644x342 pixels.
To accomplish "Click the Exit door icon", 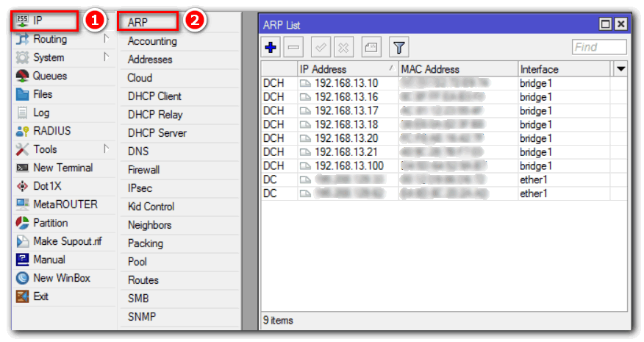I will point(22,296).
